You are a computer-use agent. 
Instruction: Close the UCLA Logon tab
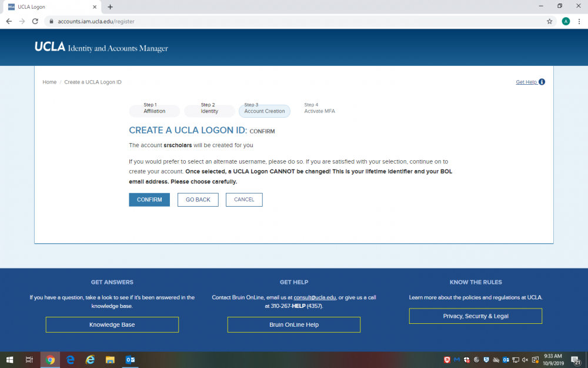coord(95,6)
